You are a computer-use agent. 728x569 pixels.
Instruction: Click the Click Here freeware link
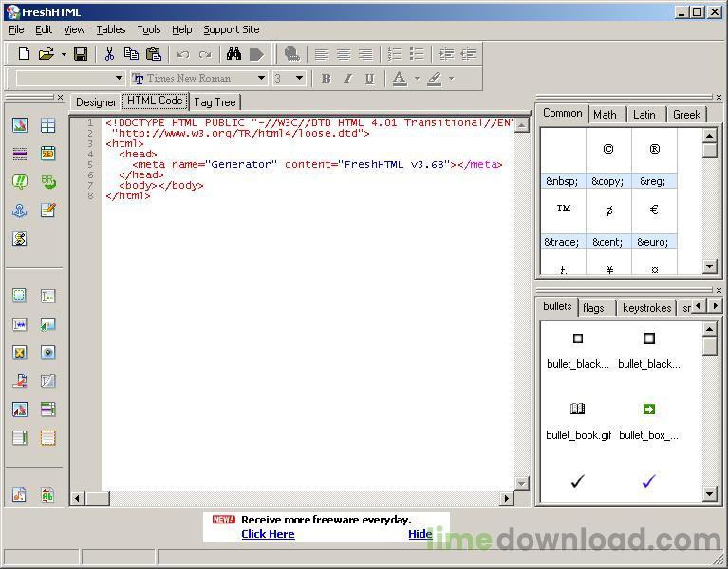click(x=268, y=534)
